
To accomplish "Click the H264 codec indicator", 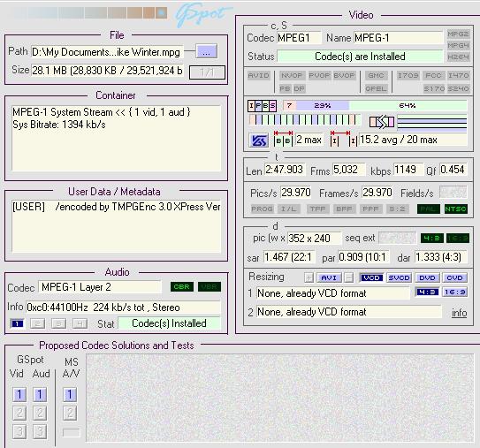I will [458, 57].
